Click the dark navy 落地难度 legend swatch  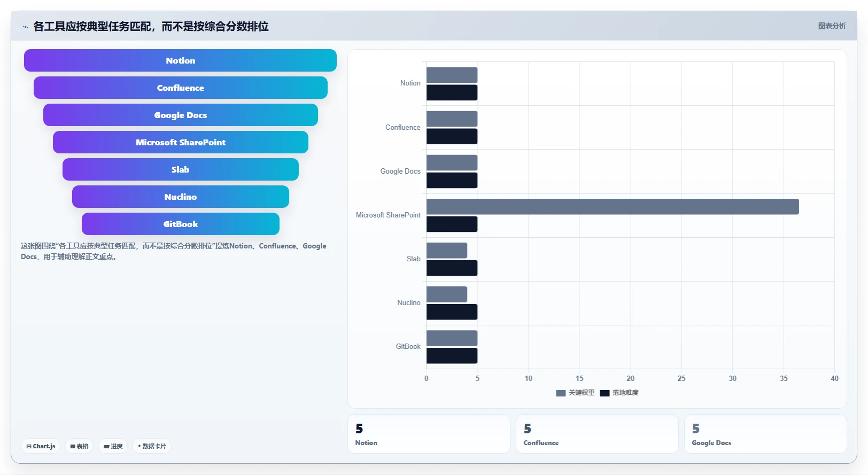click(604, 393)
